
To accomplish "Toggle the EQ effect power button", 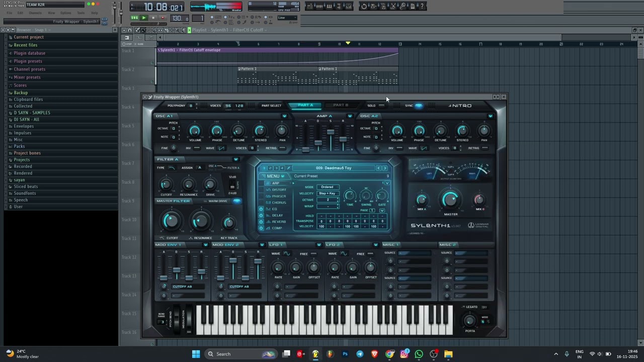I will [261, 209].
